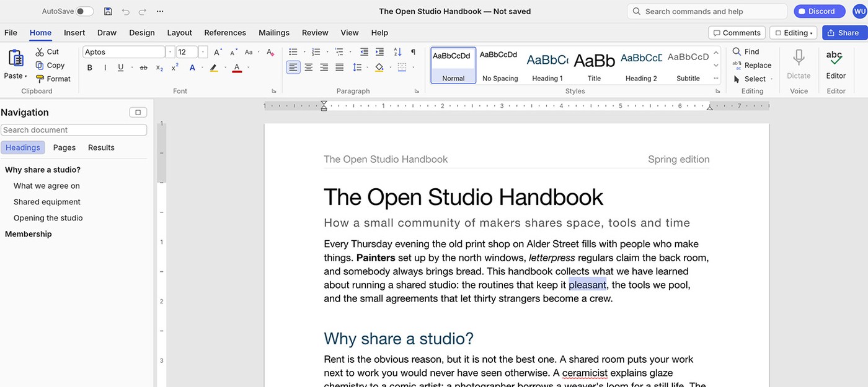Copy the selection to clipboard
The image size is (868, 387).
click(50, 66)
